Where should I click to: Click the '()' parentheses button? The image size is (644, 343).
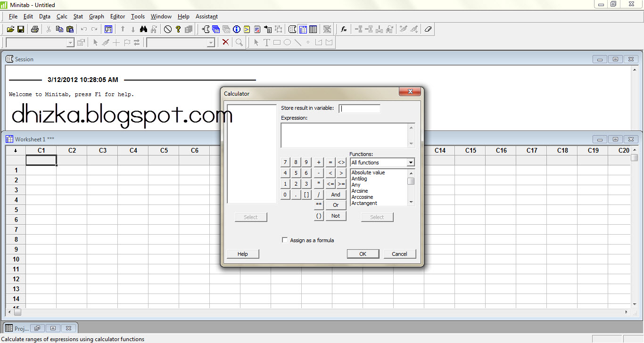coord(319,216)
